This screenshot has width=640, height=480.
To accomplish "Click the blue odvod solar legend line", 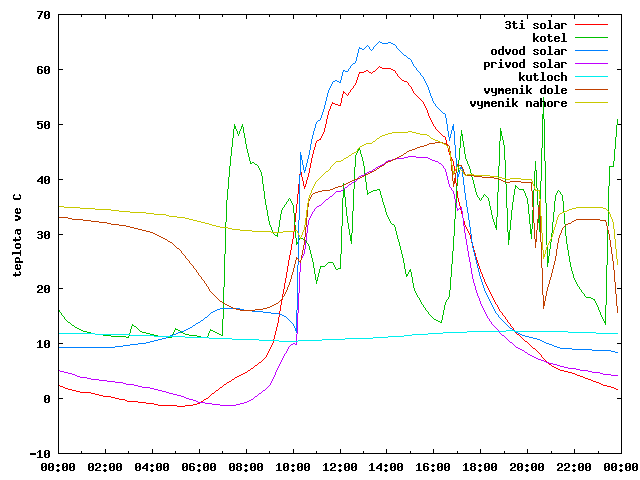I will pyautogui.click(x=591, y=51).
